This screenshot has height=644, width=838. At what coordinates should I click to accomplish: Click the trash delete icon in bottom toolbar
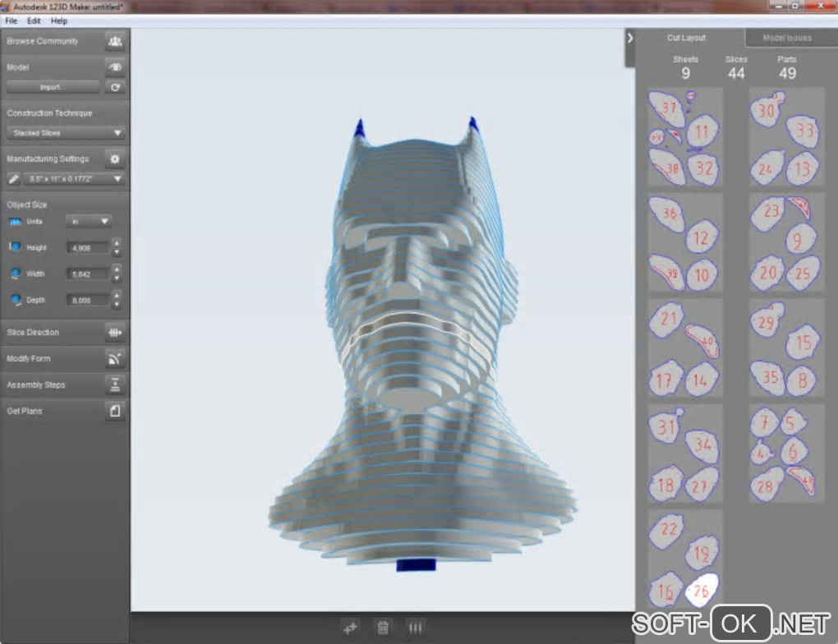pyautogui.click(x=383, y=628)
